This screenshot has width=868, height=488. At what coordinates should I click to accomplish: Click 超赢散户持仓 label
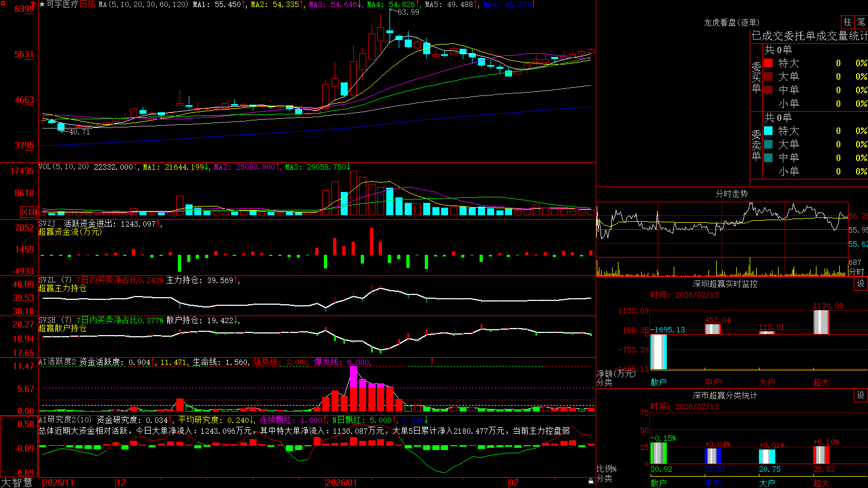(62, 329)
